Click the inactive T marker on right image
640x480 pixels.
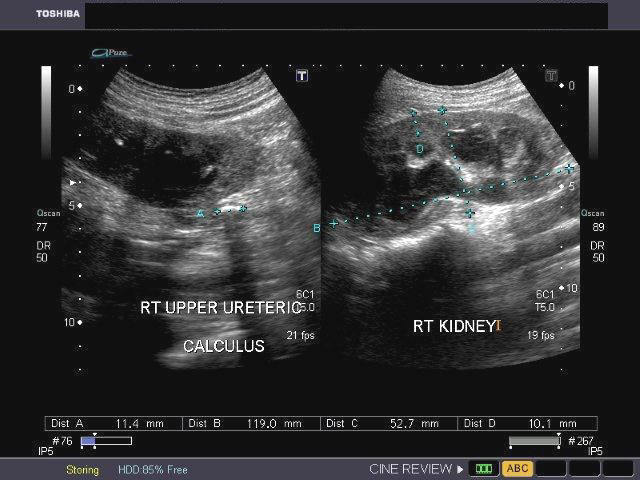pyautogui.click(x=551, y=76)
